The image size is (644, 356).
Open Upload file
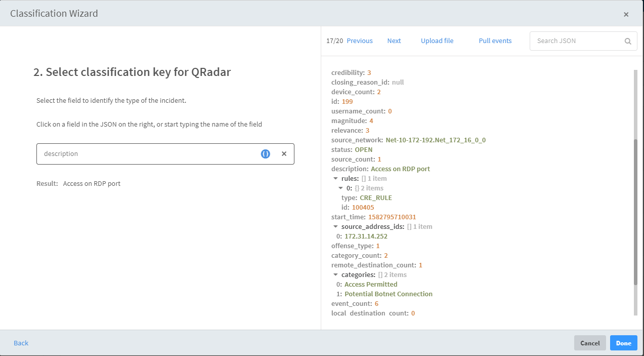(x=437, y=41)
